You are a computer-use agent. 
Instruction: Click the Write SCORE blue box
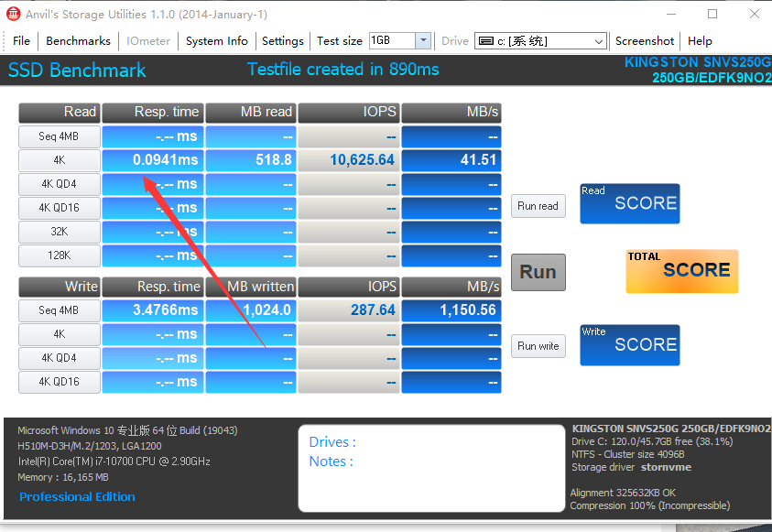(629, 345)
